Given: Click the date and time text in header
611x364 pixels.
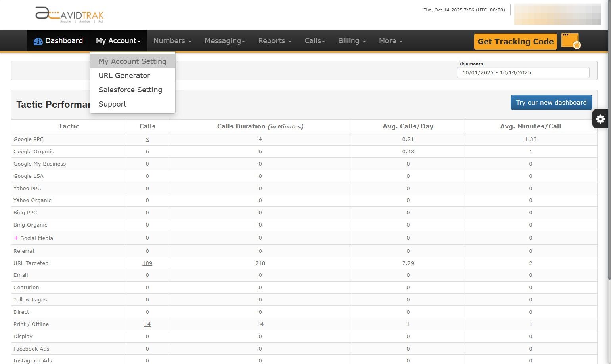Looking at the screenshot, I should (464, 10).
